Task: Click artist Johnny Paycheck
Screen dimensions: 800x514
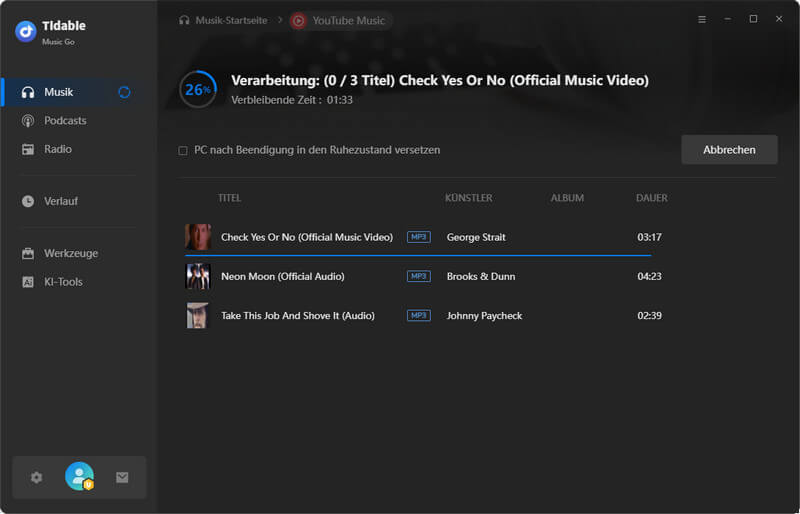Action: [484, 315]
